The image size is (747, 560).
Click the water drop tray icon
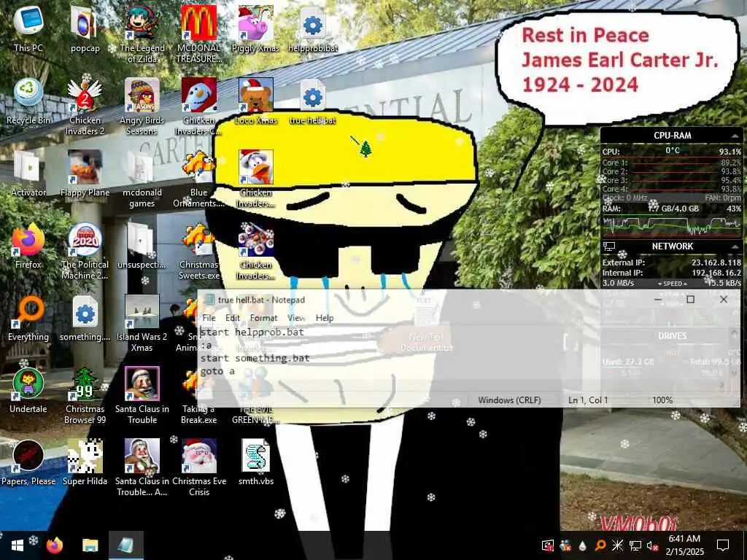click(x=583, y=545)
